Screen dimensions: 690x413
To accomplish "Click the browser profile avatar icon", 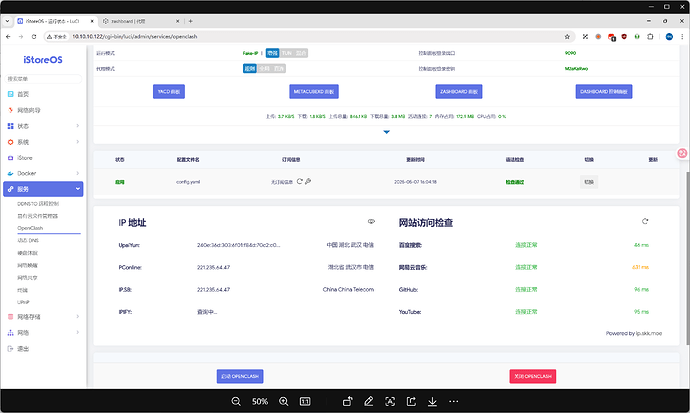I will [669, 37].
